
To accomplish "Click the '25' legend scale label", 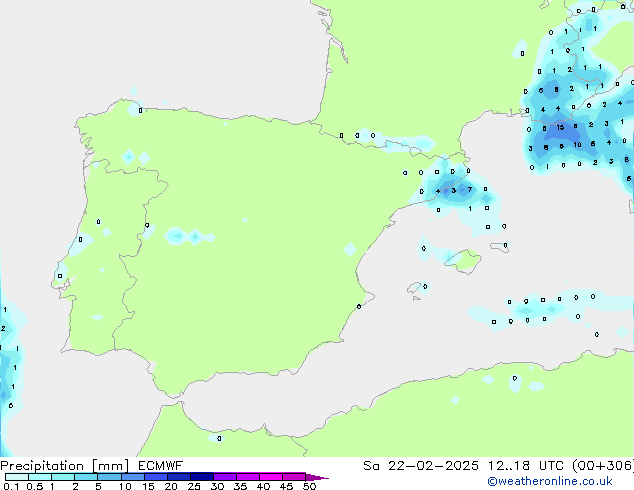I will (194, 486).
